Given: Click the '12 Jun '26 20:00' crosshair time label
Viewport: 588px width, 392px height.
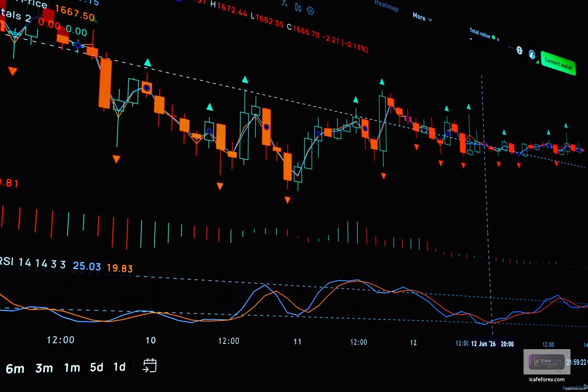Looking at the screenshot, I should pos(492,344).
